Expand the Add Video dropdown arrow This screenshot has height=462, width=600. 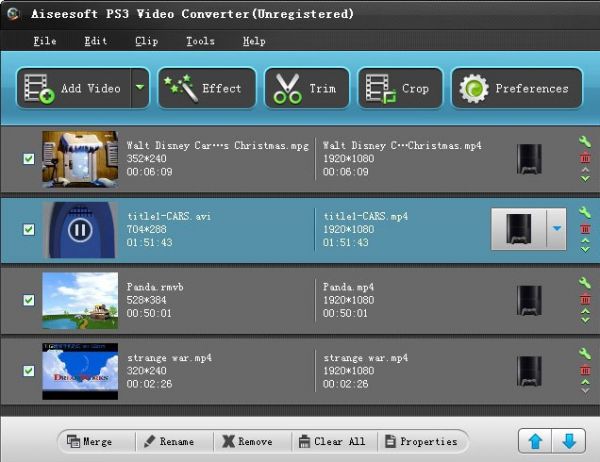[140, 88]
